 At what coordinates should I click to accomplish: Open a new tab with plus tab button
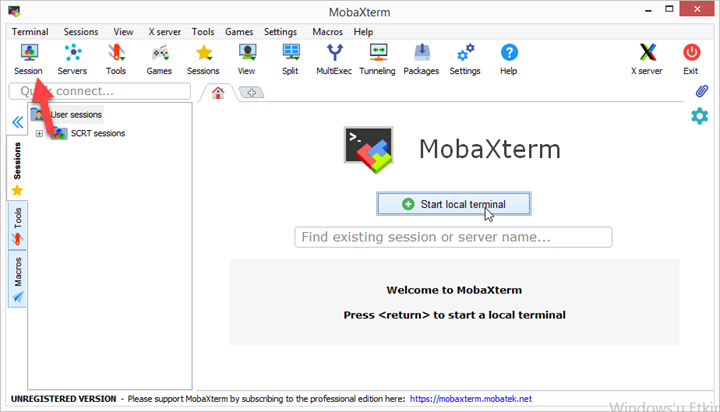coord(251,93)
